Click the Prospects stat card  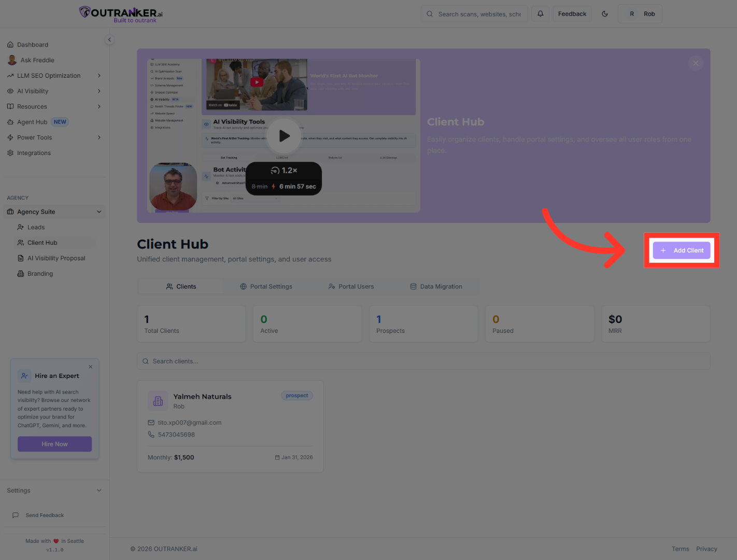tap(423, 324)
